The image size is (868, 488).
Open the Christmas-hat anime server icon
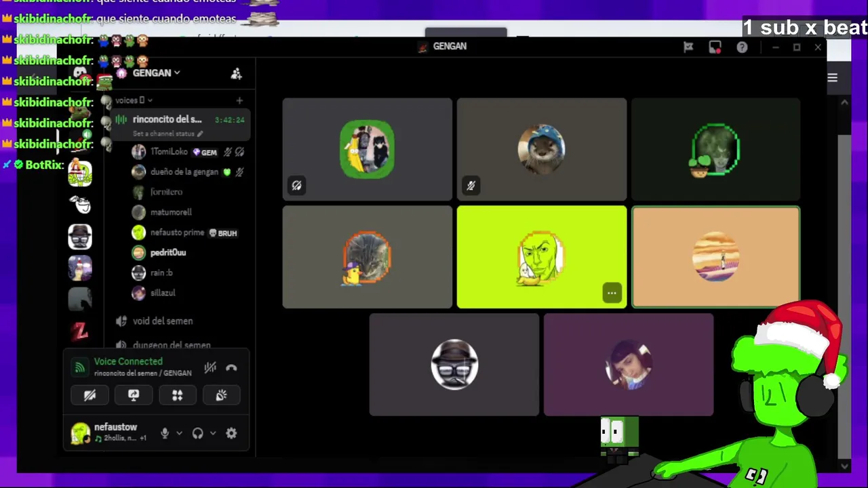[x=80, y=268]
